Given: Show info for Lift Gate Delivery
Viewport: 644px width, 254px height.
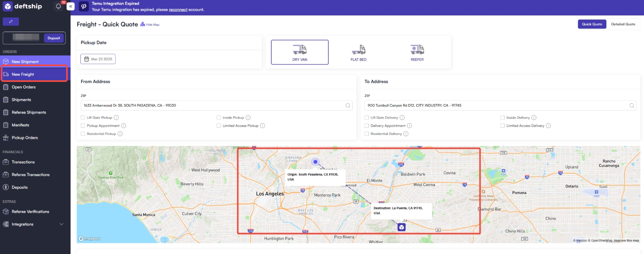Looking at the screenshot, I should pos(402,118).
